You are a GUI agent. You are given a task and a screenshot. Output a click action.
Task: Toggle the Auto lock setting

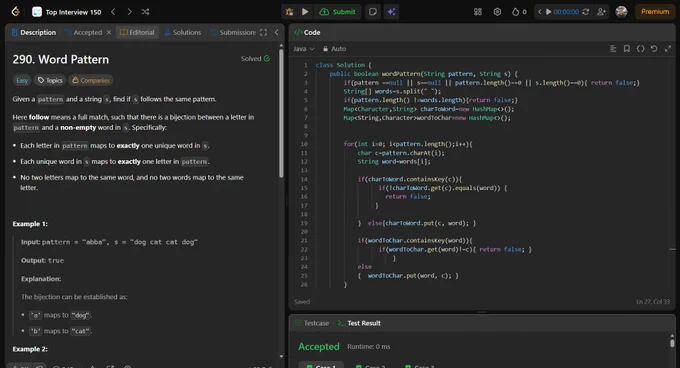pyautogui.click(x=334, y=49)
